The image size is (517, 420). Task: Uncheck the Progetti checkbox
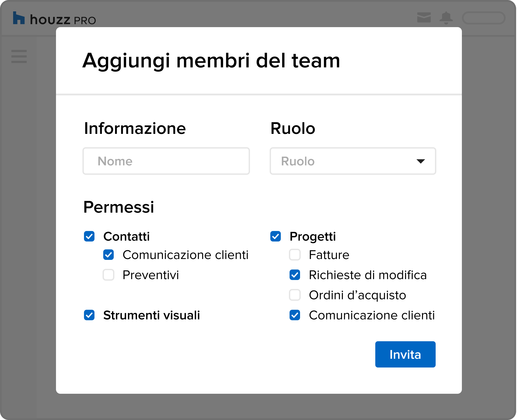coord(276,236)
